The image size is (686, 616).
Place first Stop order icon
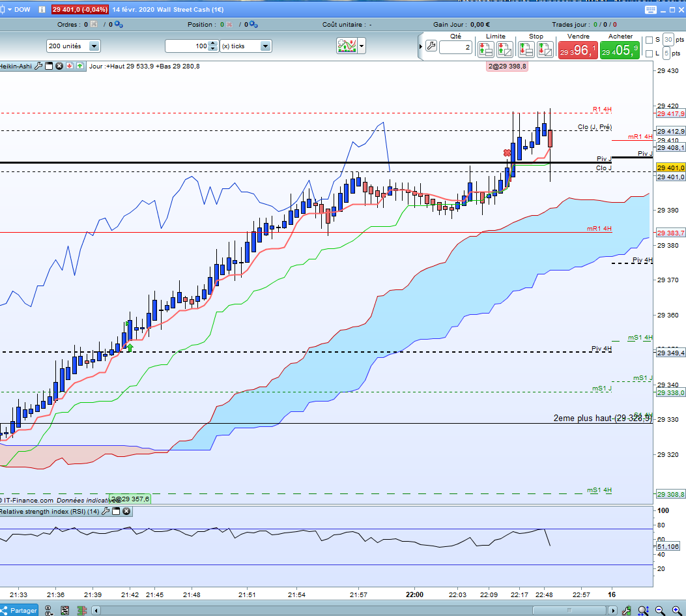[x=526, y=49]
